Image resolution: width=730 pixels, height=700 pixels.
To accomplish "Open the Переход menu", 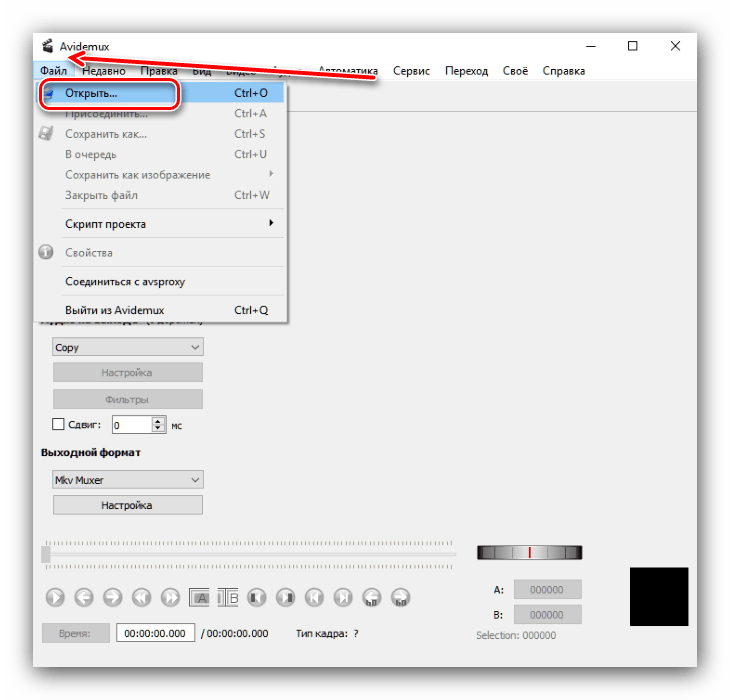I will pyautogui.click(x=466, y=71).
